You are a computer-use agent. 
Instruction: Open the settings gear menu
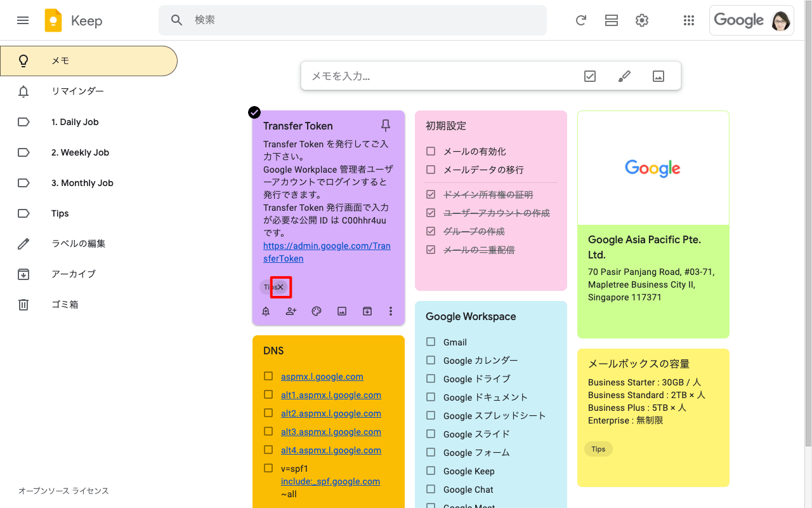[x=642, y=20]
